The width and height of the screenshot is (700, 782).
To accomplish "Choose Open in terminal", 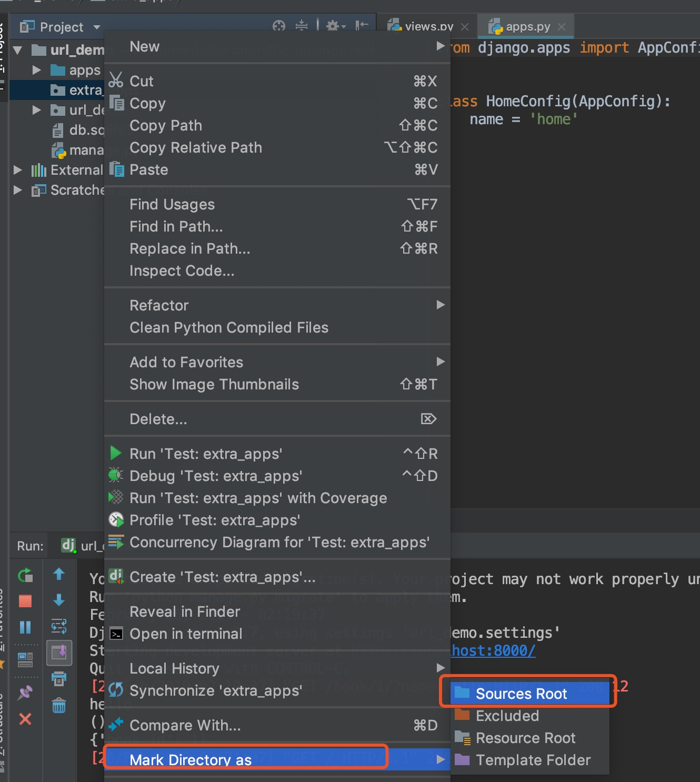I will tap(277, 634).
